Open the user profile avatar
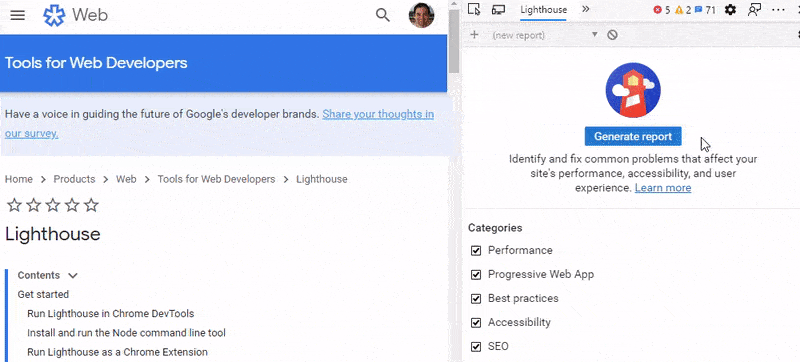800x362 pixels. click(421, 15)
